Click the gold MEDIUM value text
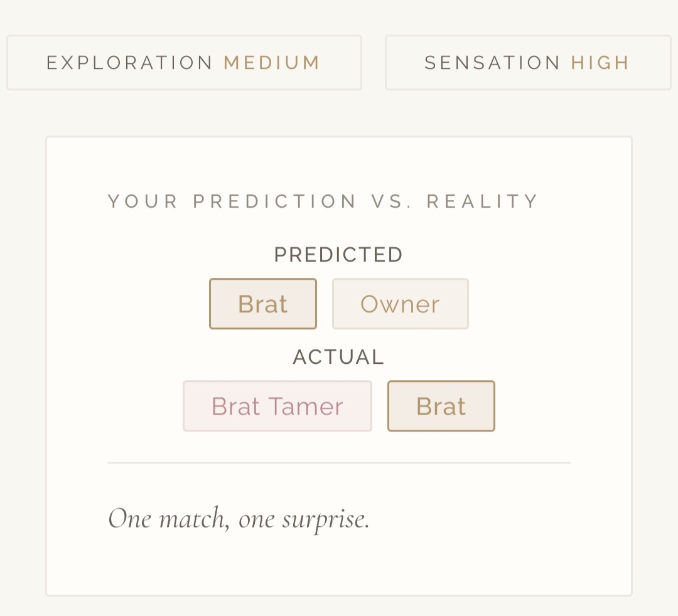 pyautogui.click(x=272, y=63)
